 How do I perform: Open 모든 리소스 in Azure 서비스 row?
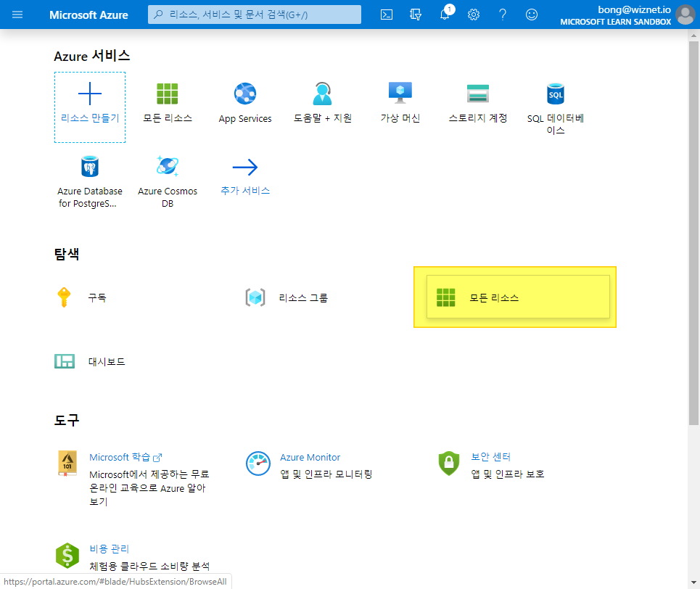click(x=168, y=94)
